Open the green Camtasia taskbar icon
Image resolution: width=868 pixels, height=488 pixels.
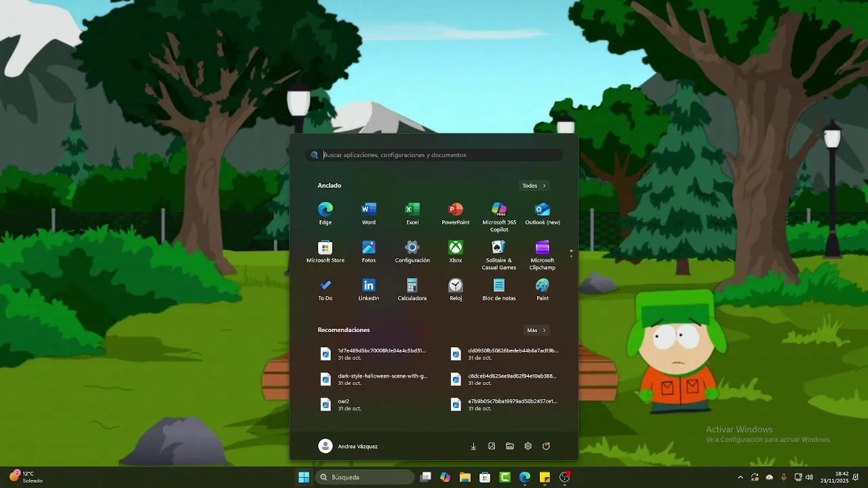(505, 477)
